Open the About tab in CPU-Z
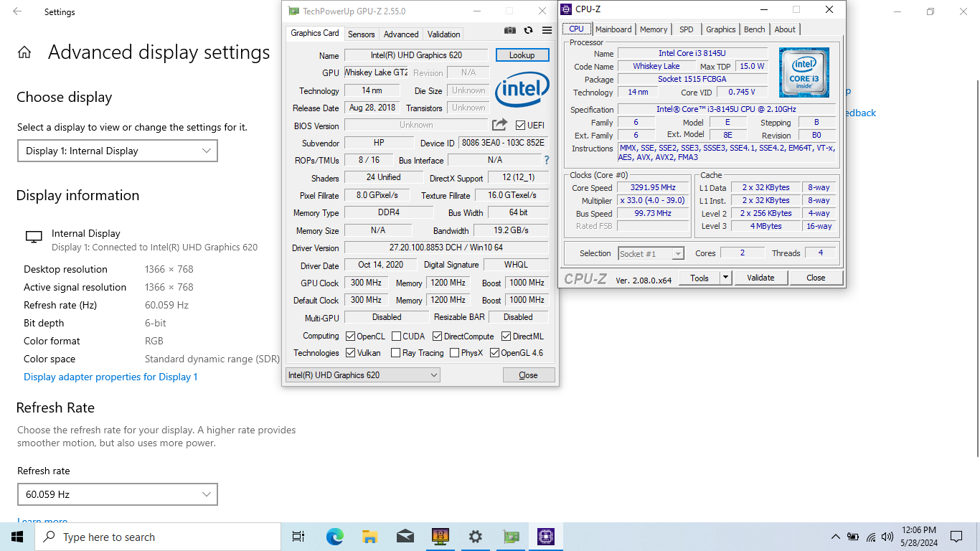This screenshot has height=551, width=980. tap(785, 29)
